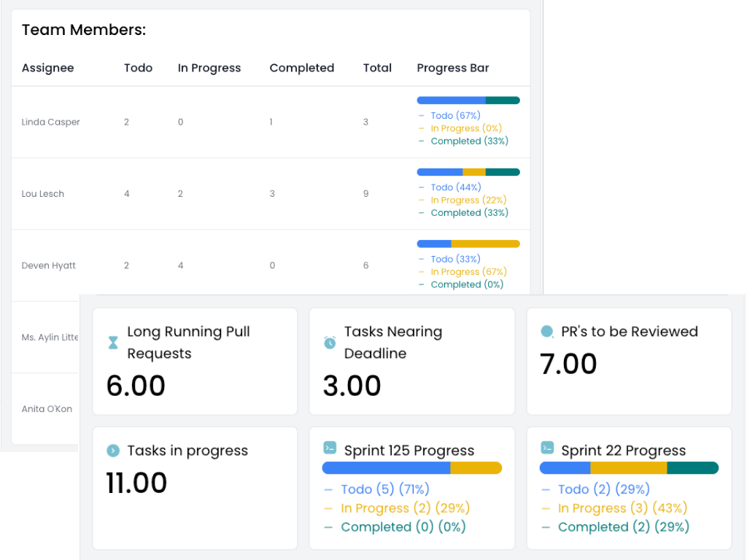Click the terminal icon for Sprint 22 Progress
The image size is (747, 560).
[x=547, y=448]
